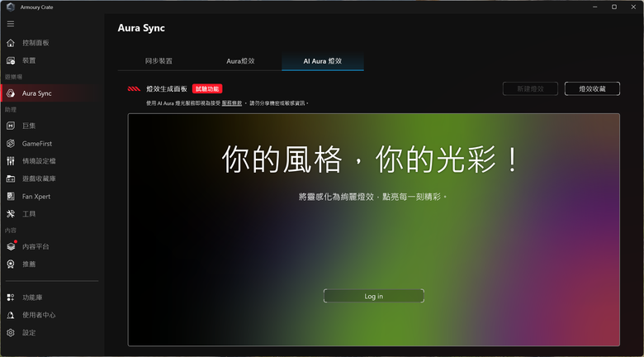The width and height of the screenshot is (644, 357).
Task: Open the 使用者中心 user center icon
Action: click(11, 315)
